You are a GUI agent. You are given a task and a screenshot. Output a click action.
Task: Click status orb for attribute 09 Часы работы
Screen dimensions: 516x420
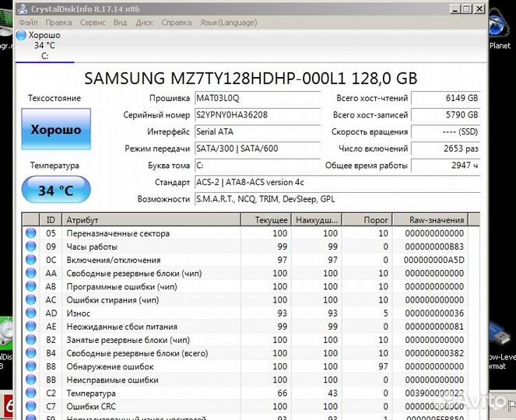[31, 246]
